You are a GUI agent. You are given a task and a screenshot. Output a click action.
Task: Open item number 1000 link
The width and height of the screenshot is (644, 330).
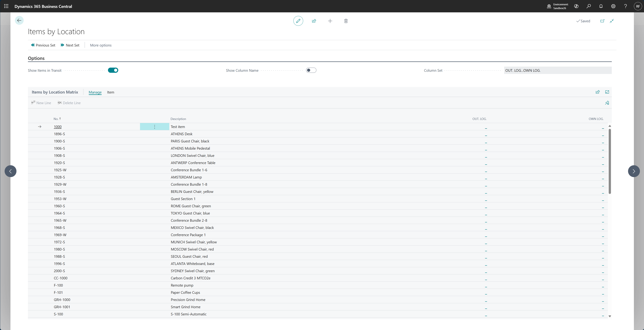coord(58,127)
